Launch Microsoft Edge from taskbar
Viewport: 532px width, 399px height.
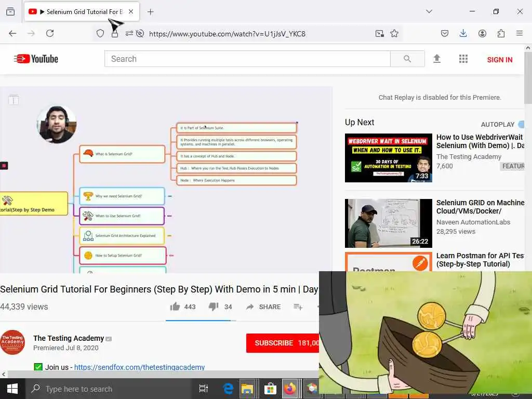pos(228,389)
